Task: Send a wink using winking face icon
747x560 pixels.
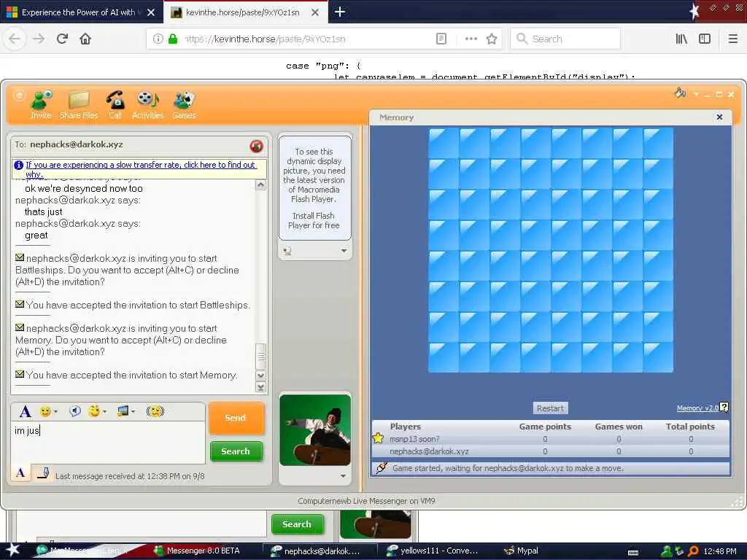Action: [94, 411]
